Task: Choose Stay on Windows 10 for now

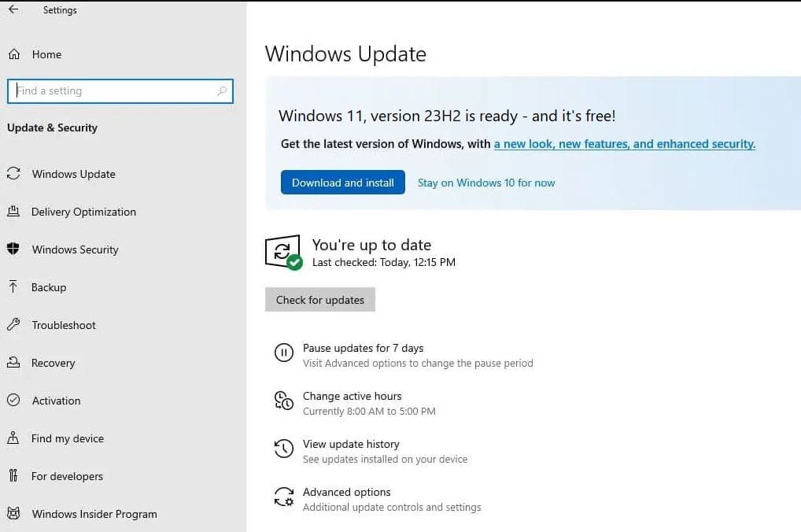Action: (x=486, y=183)
